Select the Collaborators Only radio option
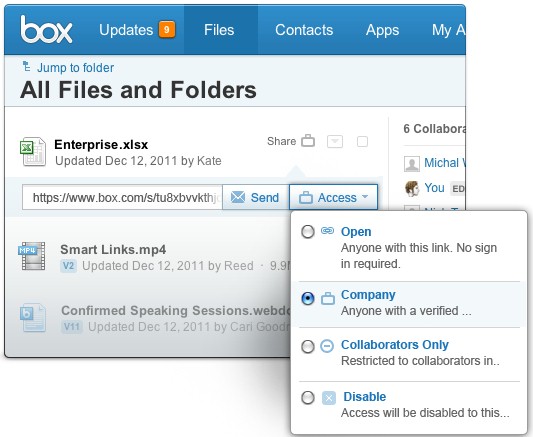 pos(308,347)
